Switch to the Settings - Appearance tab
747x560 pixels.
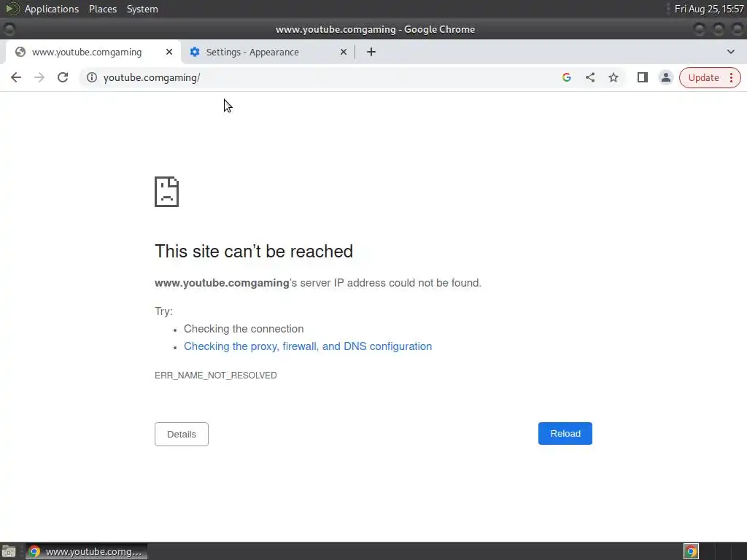click(267, 52)
